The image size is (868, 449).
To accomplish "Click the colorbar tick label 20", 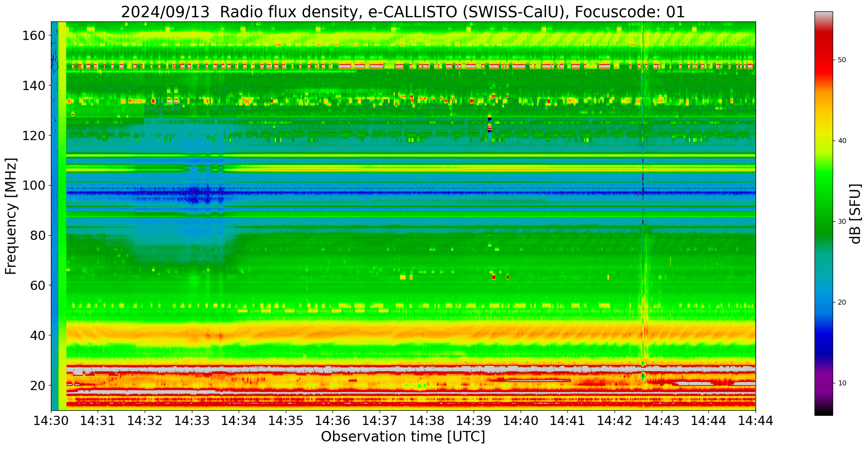I will 842,303.
